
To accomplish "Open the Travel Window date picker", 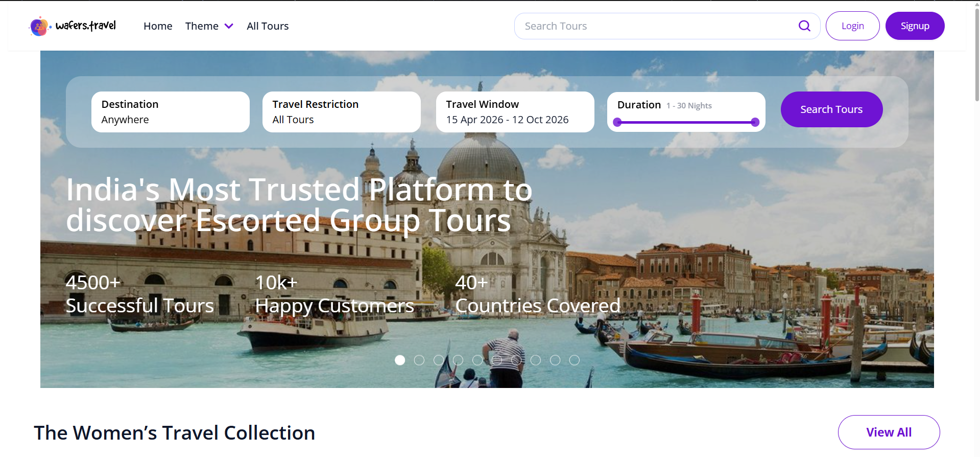I will tap(515, 112).
